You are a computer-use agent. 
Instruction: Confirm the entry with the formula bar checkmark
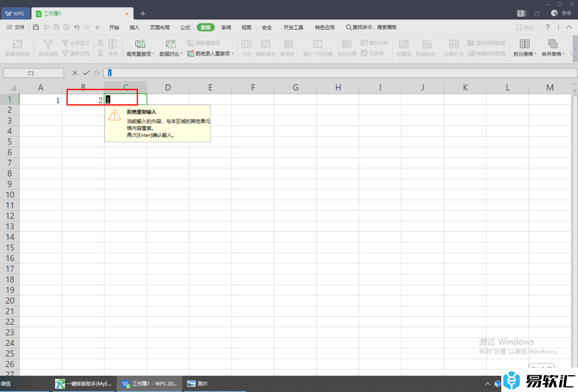[x=86, y=73]
